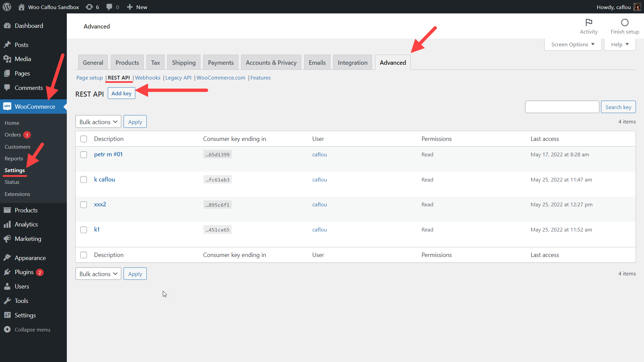The height and width of the screenshot is (362, 644).
Task: Open the comments bubble in top bar
Action: click(109, 7)
